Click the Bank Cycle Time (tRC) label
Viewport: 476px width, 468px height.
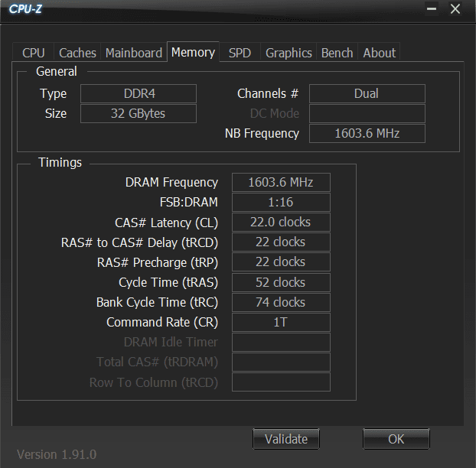tap(157, 303)
